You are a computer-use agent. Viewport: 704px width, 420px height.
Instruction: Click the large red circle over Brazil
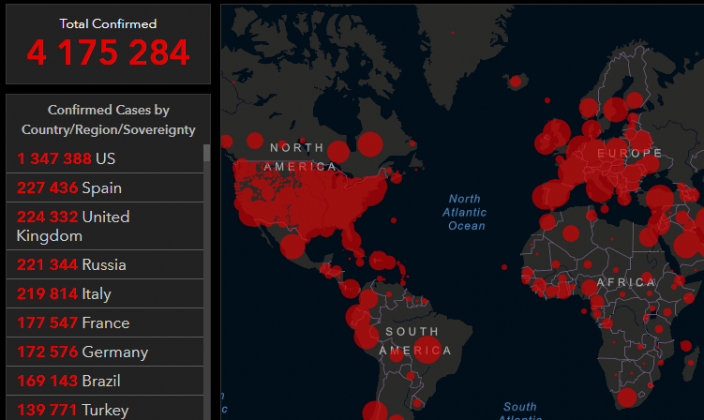(x=427, y=349)
